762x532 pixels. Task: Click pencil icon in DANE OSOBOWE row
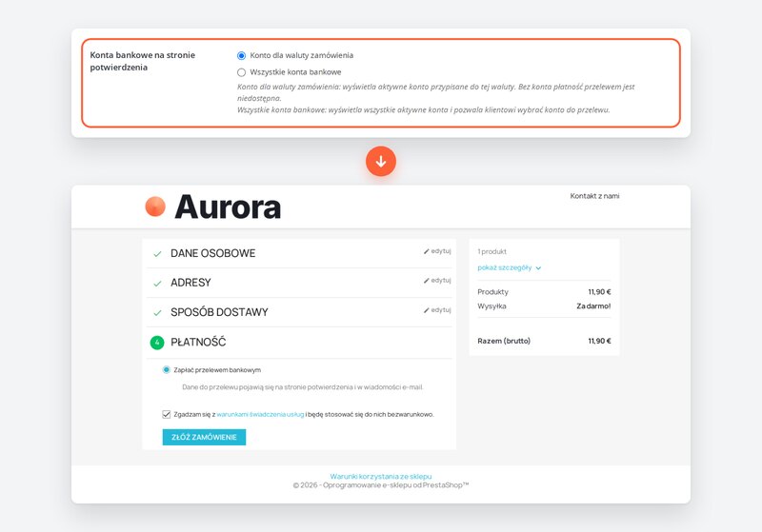tap(426, 251)
